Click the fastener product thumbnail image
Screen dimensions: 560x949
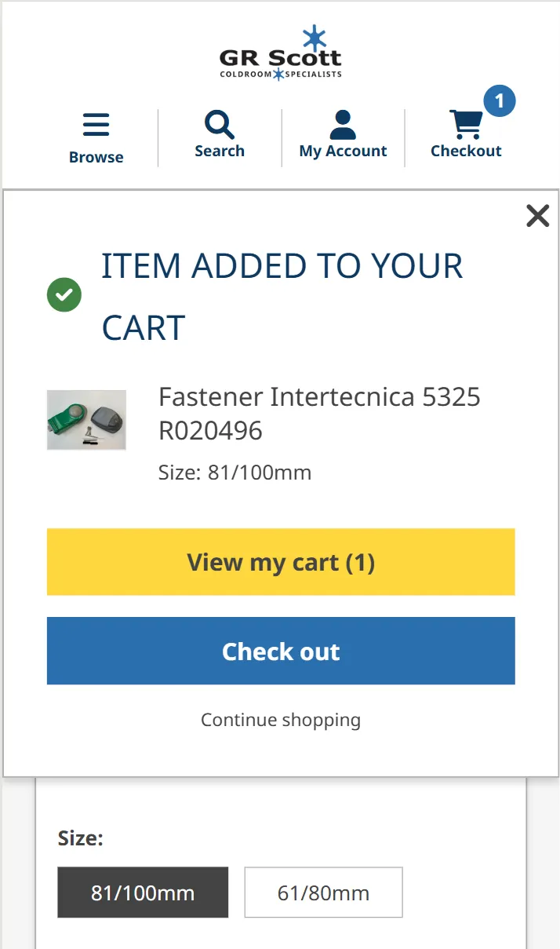[86, 419]
